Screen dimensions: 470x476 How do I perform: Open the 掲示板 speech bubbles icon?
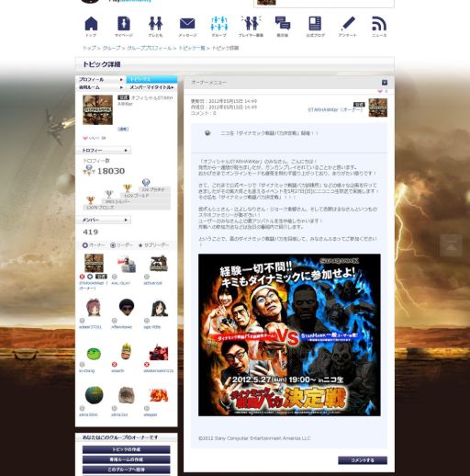pos(283,24)
